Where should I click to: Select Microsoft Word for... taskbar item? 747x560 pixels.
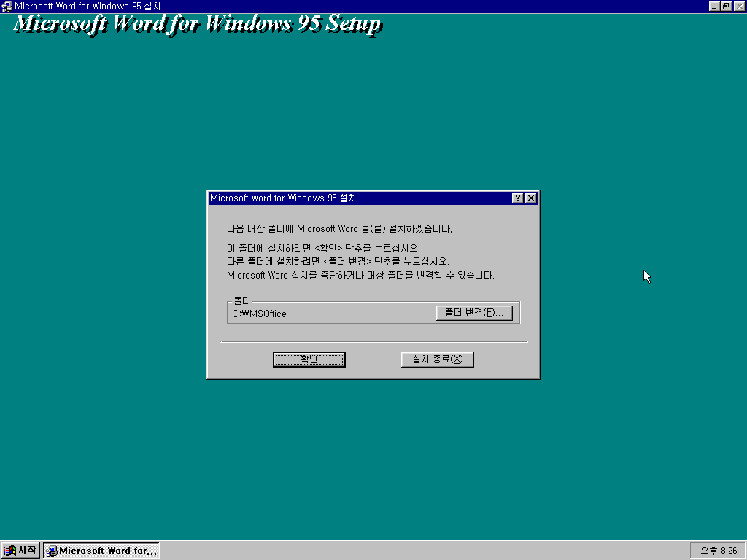[101, 551]
